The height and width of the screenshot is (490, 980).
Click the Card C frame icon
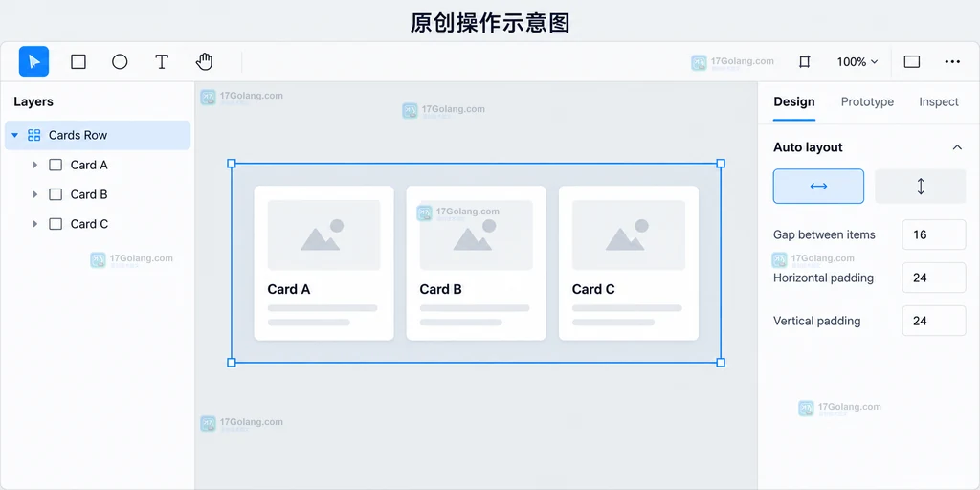(x=56, y=224)
